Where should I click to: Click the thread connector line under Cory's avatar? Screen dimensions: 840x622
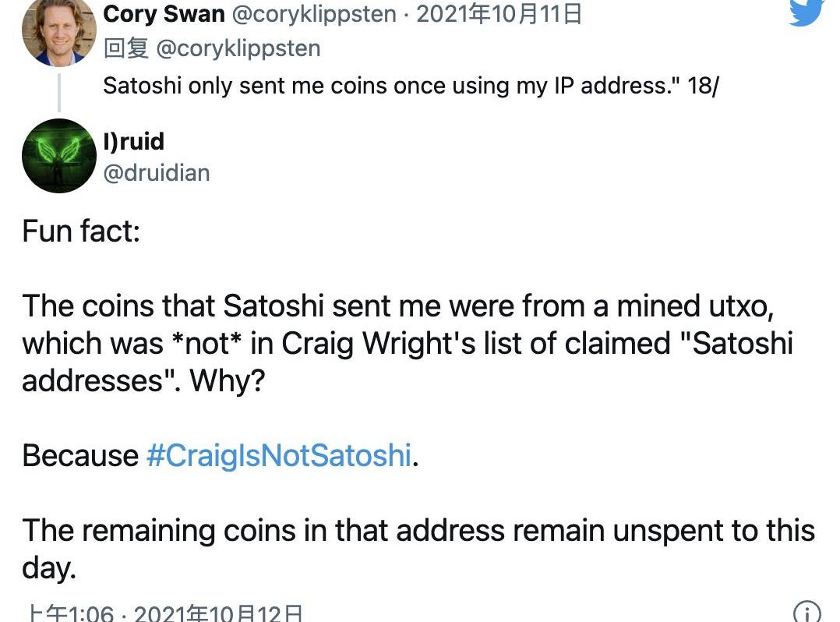coord(58,89)
